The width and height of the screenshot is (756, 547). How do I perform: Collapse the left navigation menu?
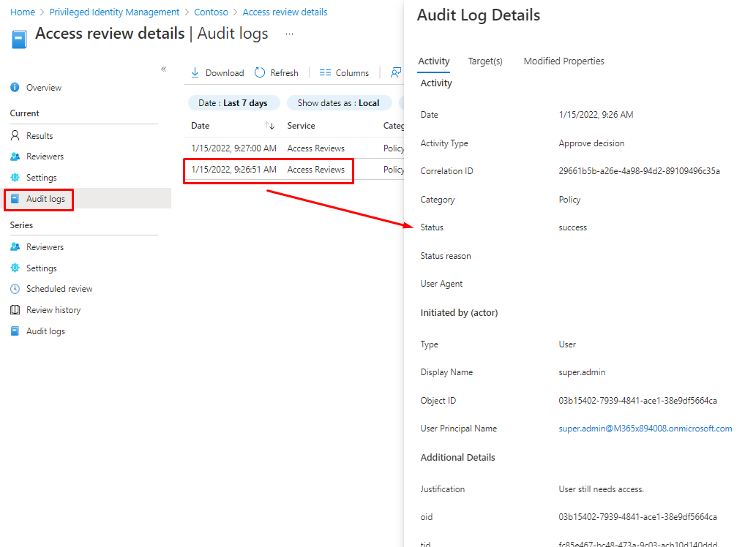click(163, 69)
